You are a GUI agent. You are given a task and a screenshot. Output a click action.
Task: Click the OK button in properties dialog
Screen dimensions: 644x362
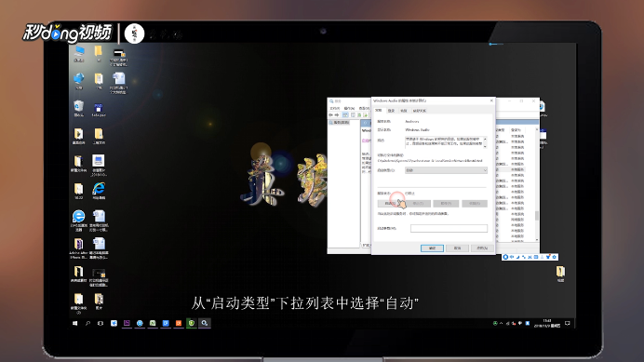coord(432,248)
